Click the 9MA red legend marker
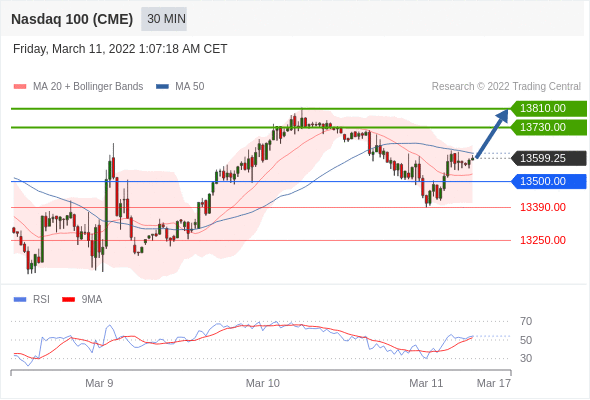 coord(68,300)
